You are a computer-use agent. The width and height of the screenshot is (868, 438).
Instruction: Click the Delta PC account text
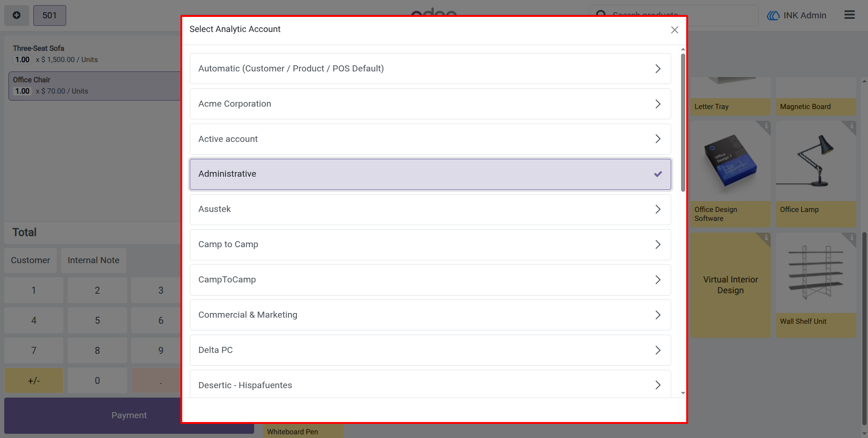tap(216, 350)
